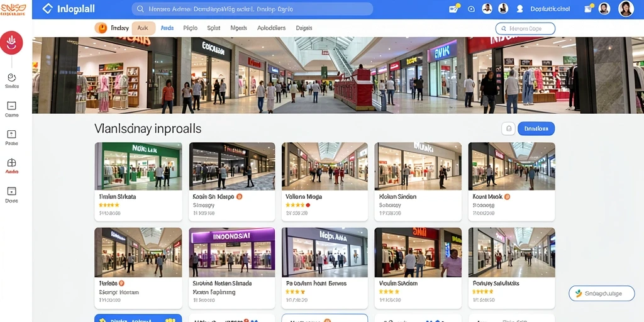The image size is (644, 322).
Task: Click the diamond logo in the blue header
Action: tap(48, 9)
